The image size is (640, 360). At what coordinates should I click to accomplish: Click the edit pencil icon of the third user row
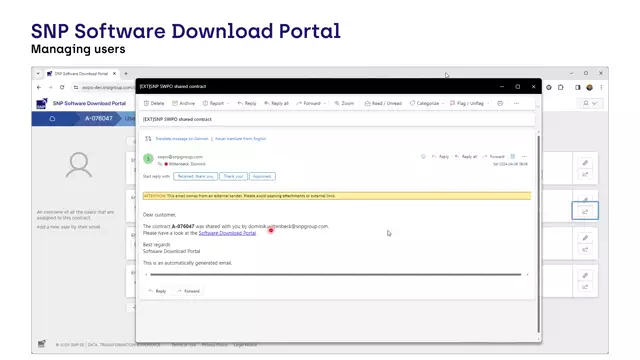pyautogui.click(x=585, y=238)
